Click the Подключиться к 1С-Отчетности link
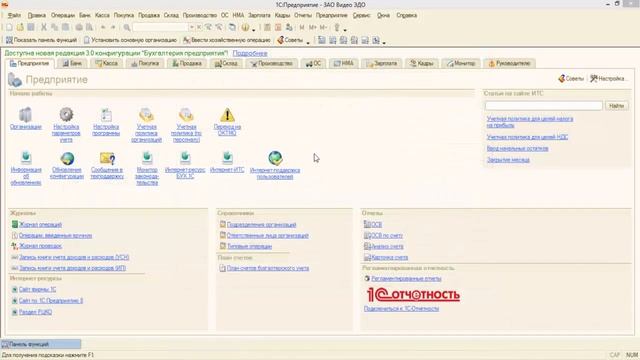 click(401, 309)
